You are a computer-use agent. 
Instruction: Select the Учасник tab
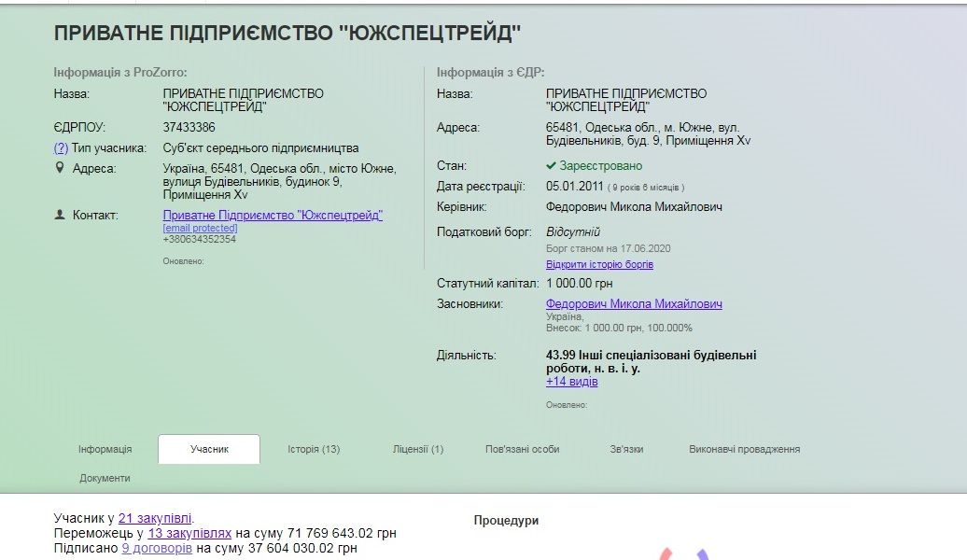[x=209, y=449]
